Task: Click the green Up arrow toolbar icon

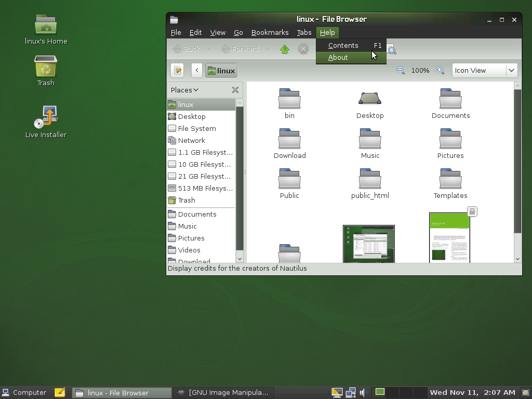Action: click(284, 49)
